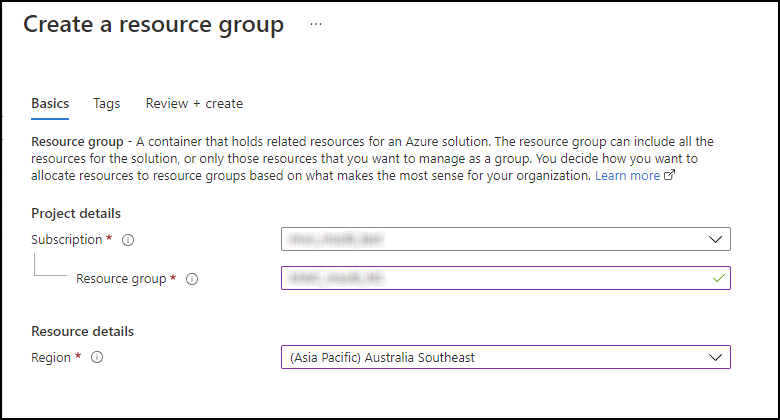The height and width of the screenshot is (420, 780).
Task: Click the Resource group field label
Action: tap(121, 279)
